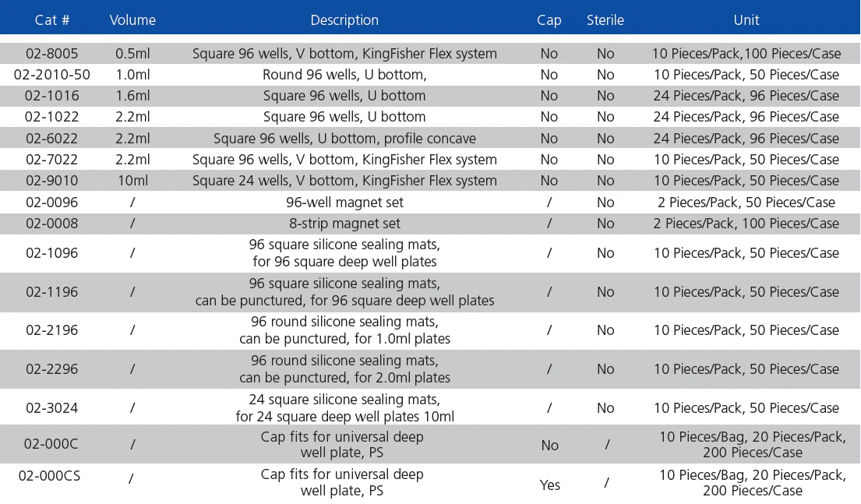Click the "Sterile" column header
The width and height of the screenshot is (861, 504).
[x=605, y=20]
